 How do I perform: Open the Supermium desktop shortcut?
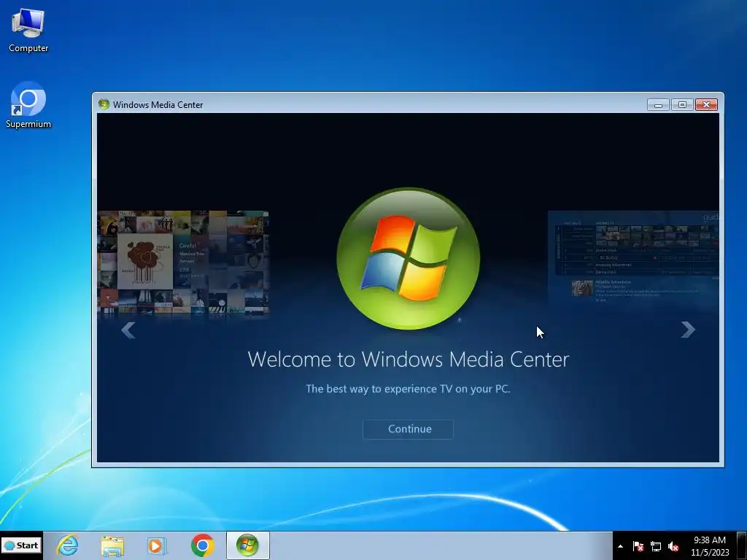click(x=28, y=105)
